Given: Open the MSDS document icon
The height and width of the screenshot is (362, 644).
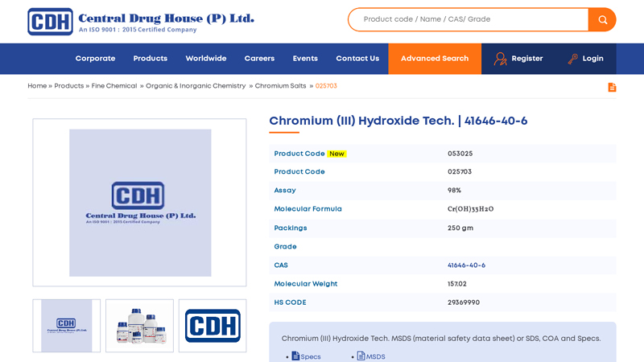Looking at the screenshot, I should click(x=361, y=356).
